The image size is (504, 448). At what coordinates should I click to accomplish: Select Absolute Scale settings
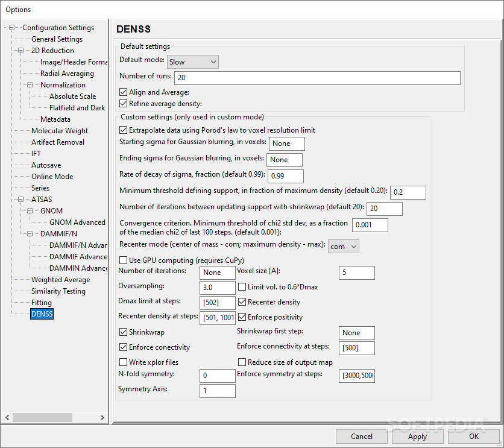72,96
